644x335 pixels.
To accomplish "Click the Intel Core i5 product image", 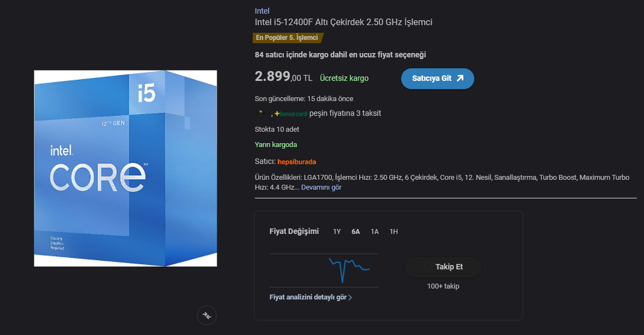I will pyautogui.click(x=126, y=168).
